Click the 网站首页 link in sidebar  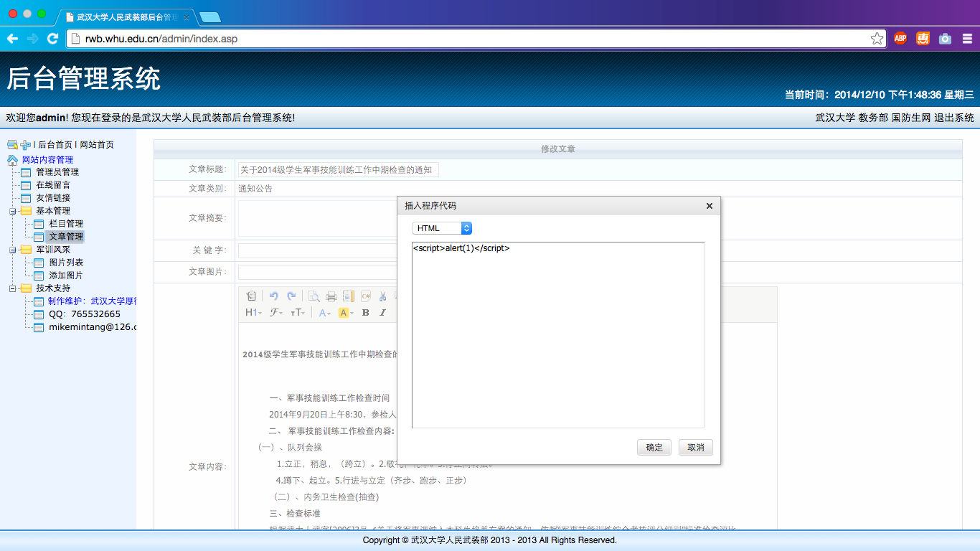coord(97,145)
